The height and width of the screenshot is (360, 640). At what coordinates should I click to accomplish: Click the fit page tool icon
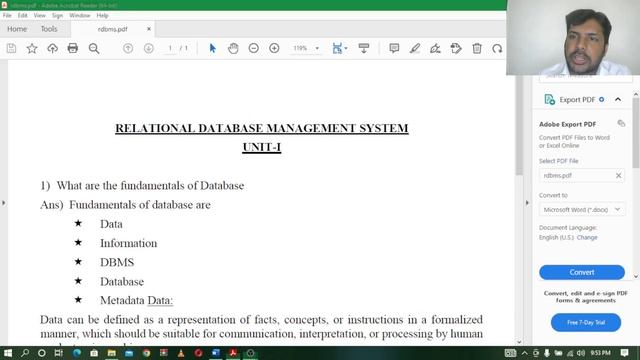point(337,48)
